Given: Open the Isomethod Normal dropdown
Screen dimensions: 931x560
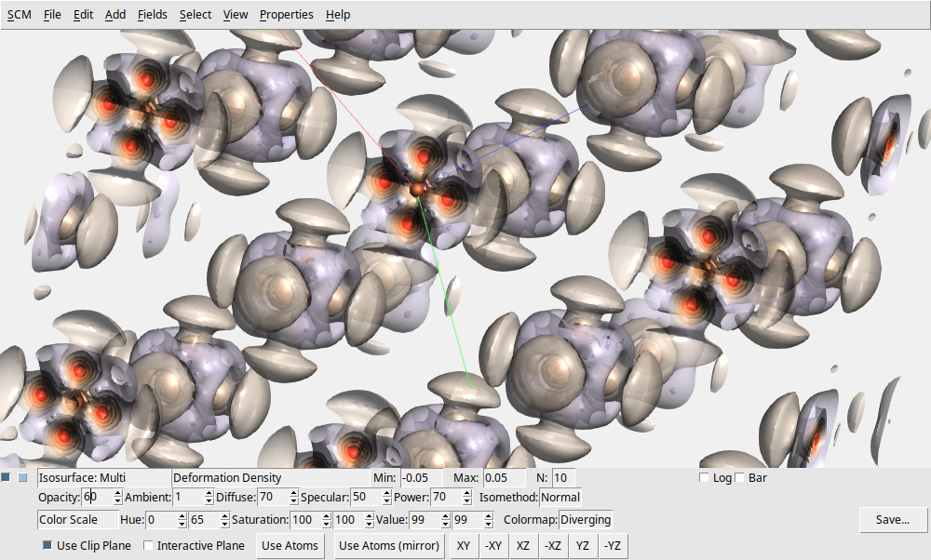Looking at the screenshot, I should (562, 497).
